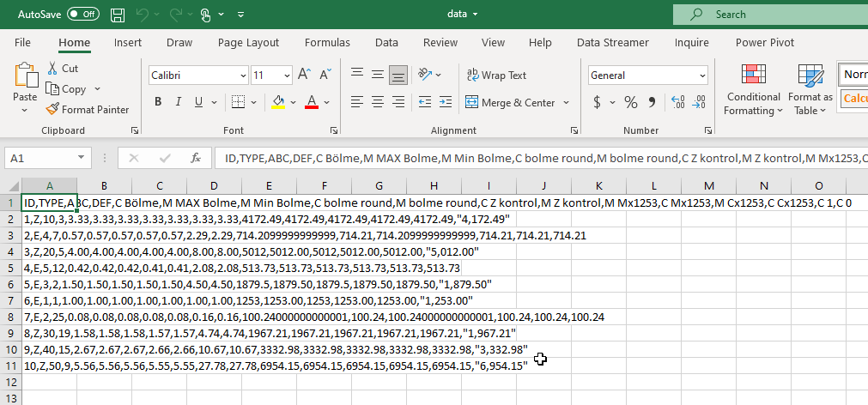The image size is (868, 405).
Task: Click the Copy button
Action: 66,89
